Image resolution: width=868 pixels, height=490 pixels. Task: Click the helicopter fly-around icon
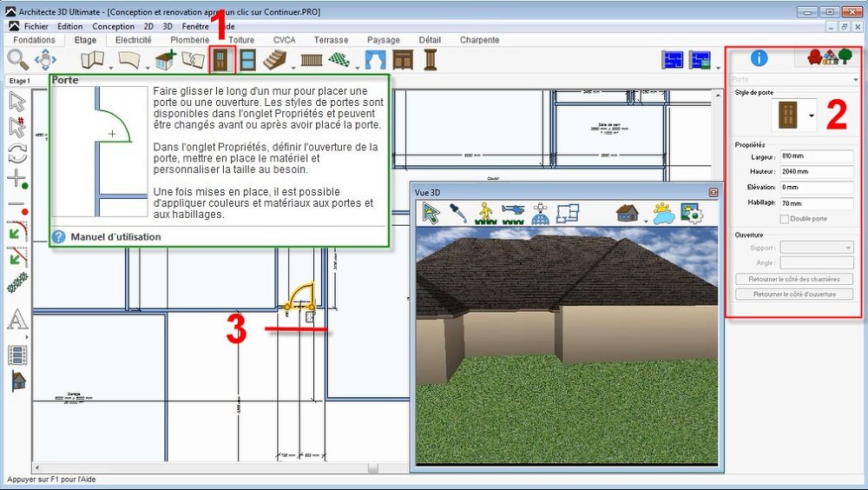[513, 214]
